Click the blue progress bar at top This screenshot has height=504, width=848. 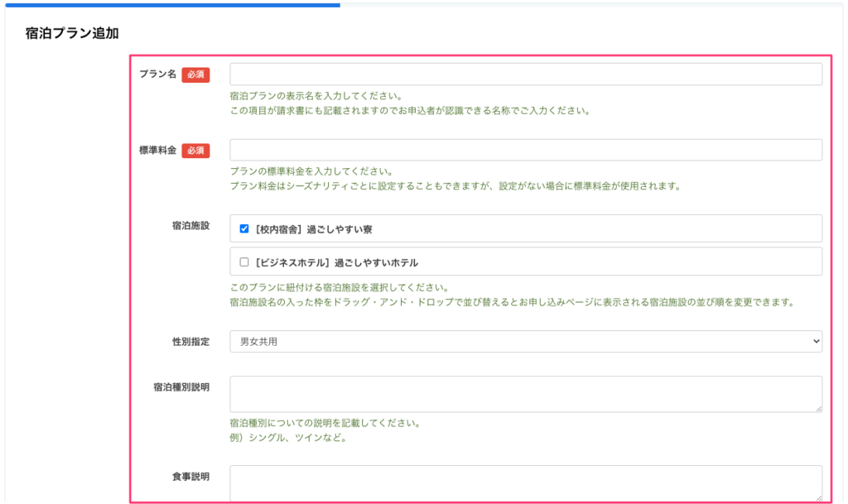point(170,4)
